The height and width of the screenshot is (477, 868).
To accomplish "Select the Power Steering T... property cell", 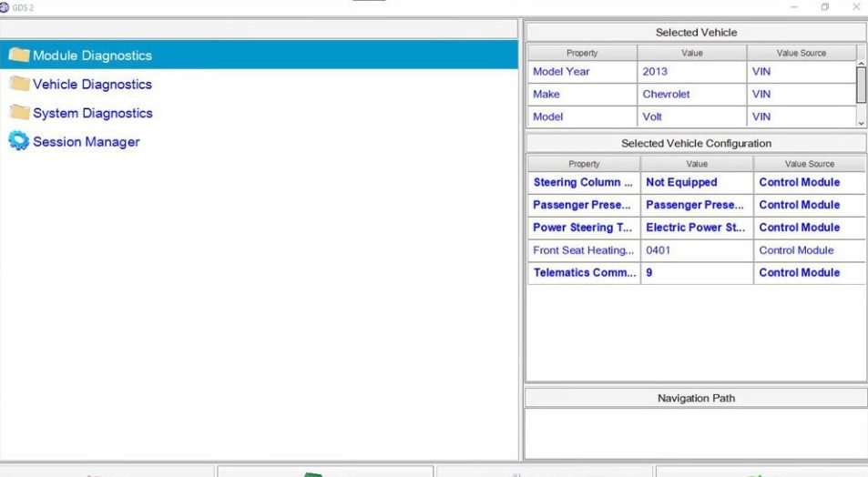I will point(584,228).
